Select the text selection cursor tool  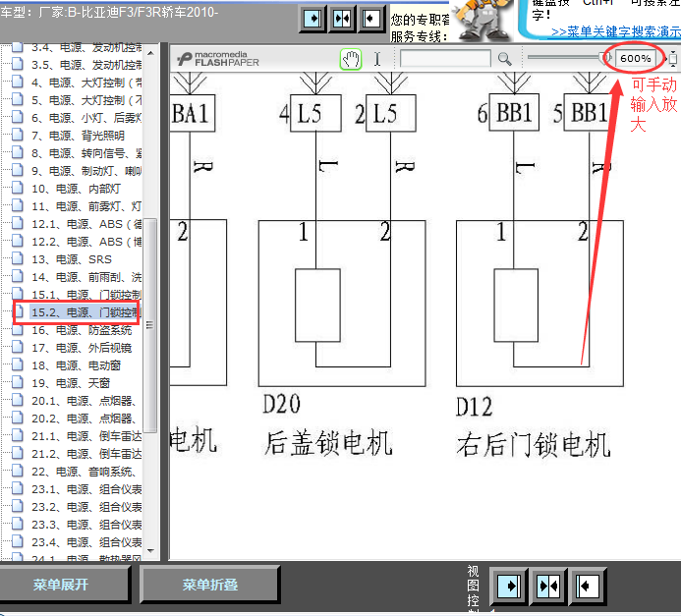pos(377,59)
